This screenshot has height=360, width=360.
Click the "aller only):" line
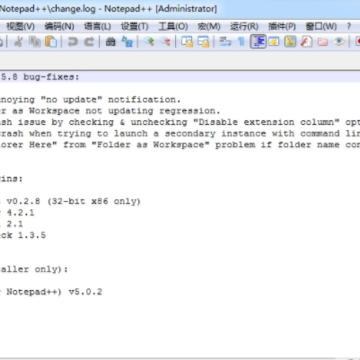(34, 269)
